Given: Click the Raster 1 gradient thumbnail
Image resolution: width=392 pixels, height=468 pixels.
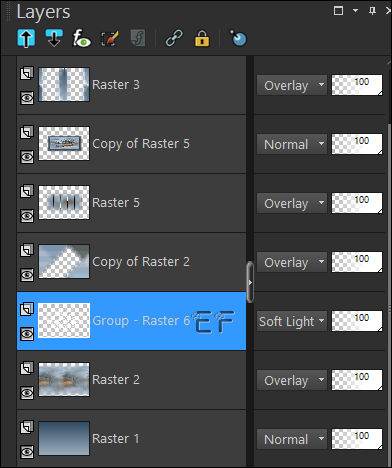Looking at the screenshot, I should coord(64,439).
